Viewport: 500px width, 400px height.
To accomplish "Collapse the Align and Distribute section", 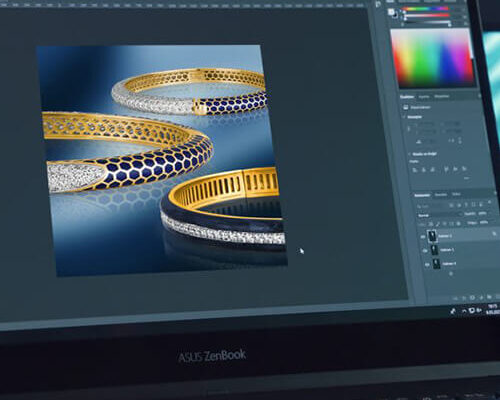I will coord(409,154).
